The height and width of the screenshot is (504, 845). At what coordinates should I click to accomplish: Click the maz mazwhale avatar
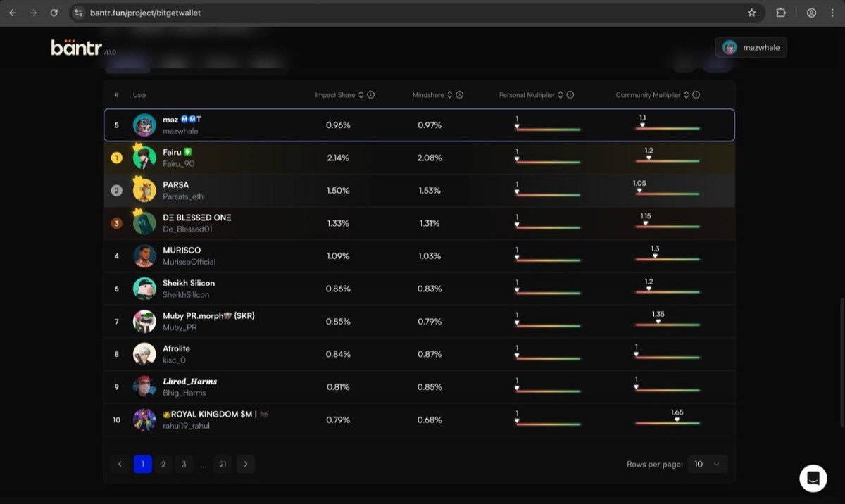click(x=144, y=125)
